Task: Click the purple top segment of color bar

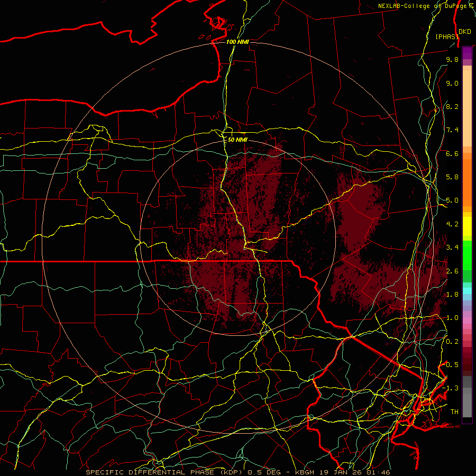Action: click(467, 53)
